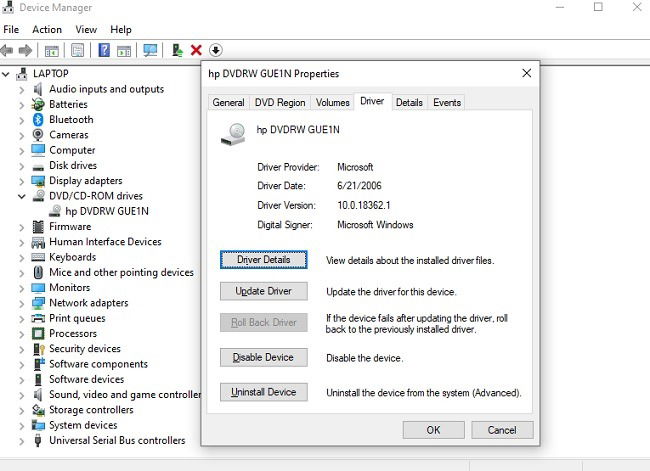Click the Driver Details button
Viewport: 650px width, 471px height.
tap(264, 260)
